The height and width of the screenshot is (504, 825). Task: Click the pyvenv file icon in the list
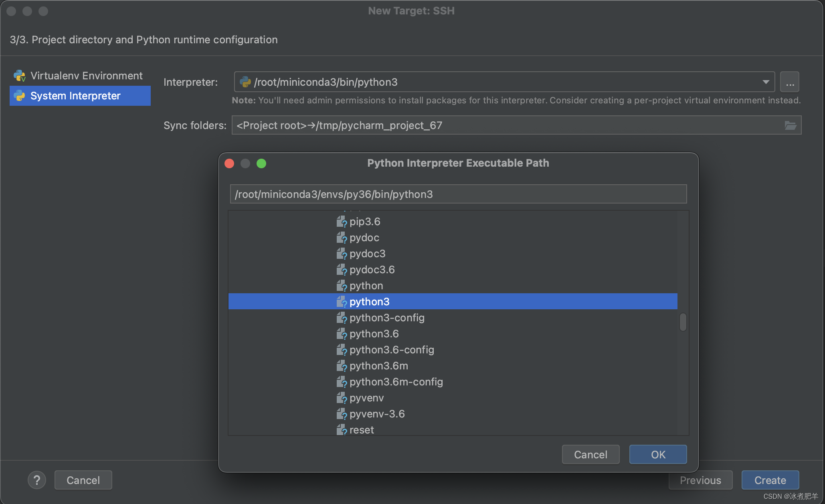[342, 397]
